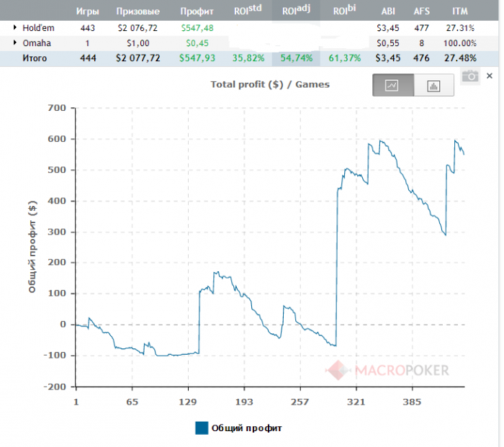Sort by Профит column header
The width and height of the screenshot is (504, 447).
[197, 12]
